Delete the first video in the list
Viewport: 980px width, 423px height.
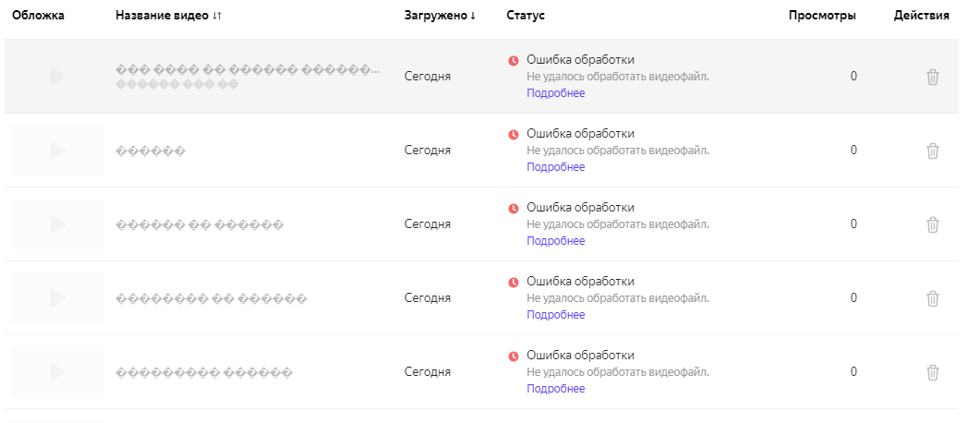932,77
